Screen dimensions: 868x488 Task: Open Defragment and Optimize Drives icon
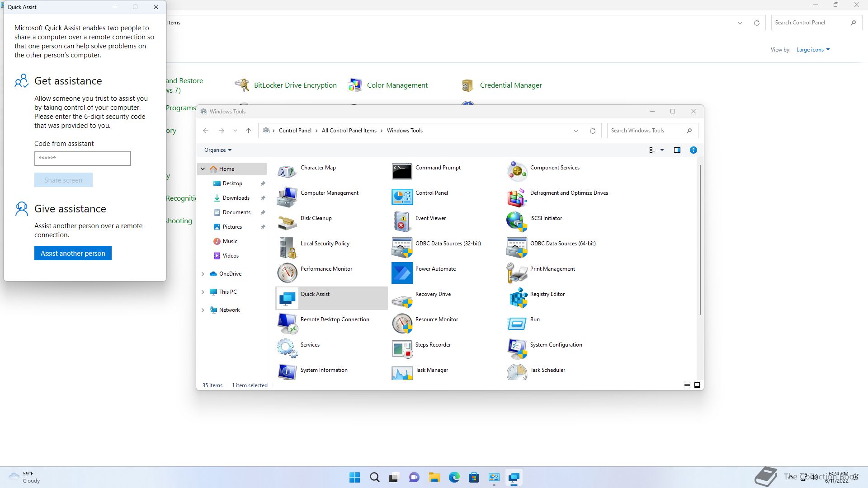[517, 197]
